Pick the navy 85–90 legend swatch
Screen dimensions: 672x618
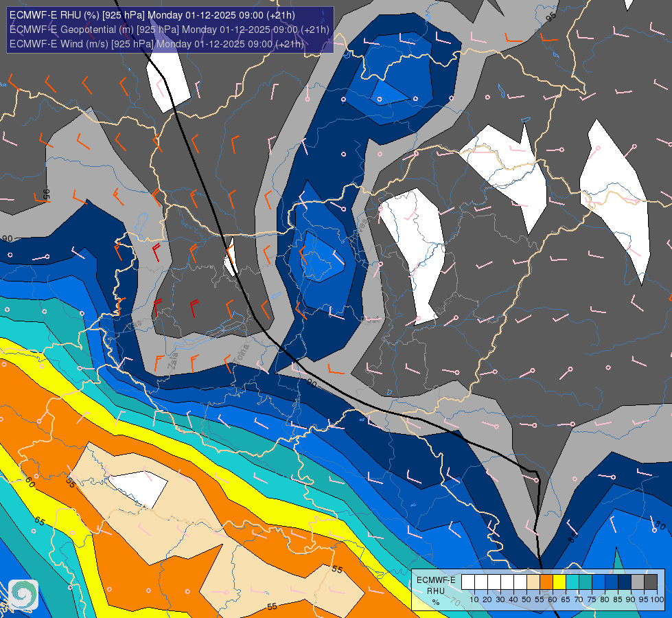(x=625, y=582)
